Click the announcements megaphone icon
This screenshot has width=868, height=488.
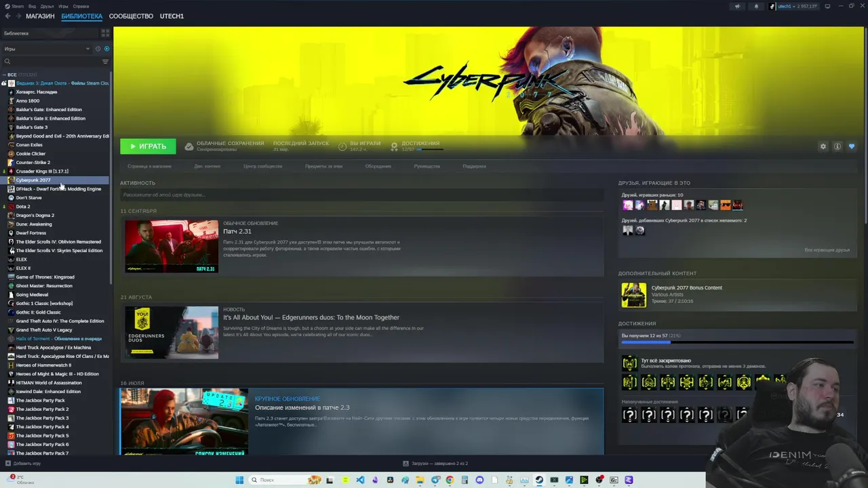click(x=737, y=6)
